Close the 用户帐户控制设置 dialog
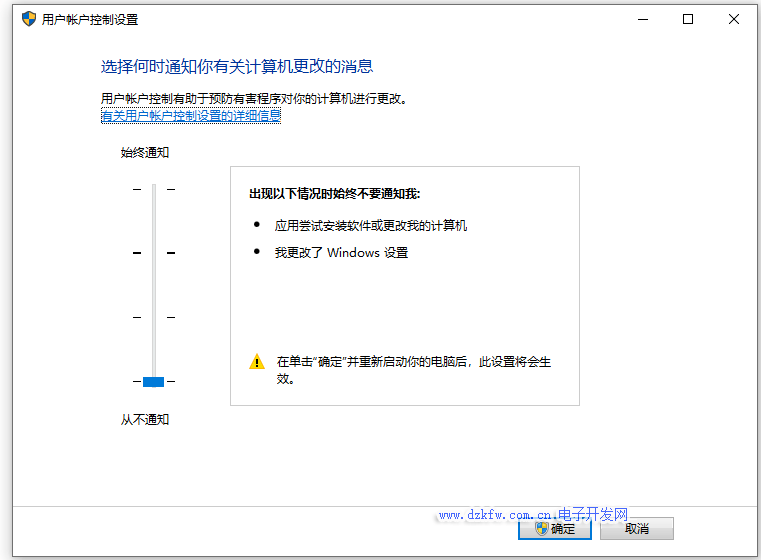The width and height of the screenshot is (761, 560). (734, 19)
